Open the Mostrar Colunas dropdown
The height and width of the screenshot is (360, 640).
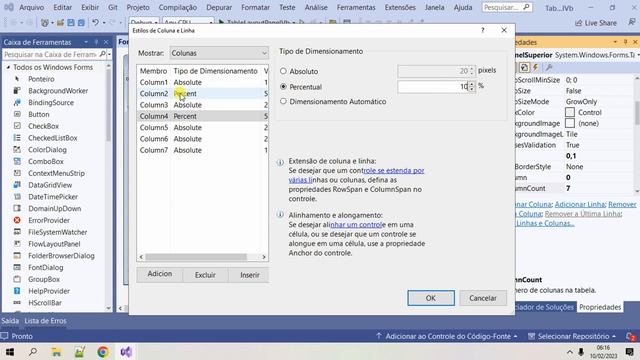pos(219,53)
